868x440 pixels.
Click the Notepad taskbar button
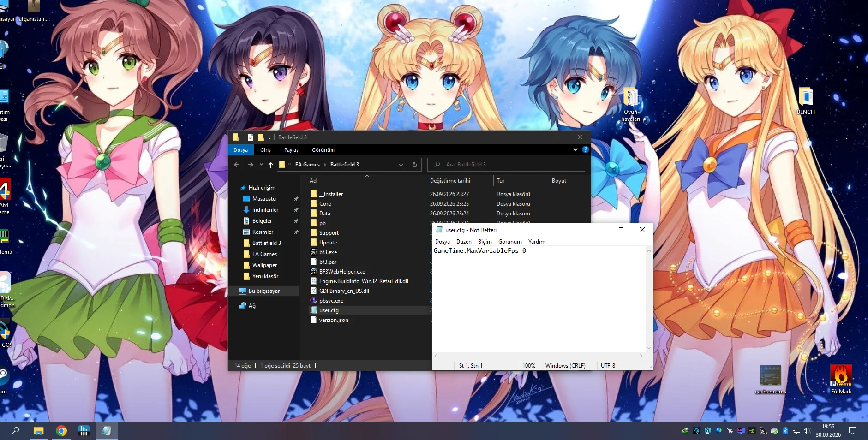pos(106,431)
